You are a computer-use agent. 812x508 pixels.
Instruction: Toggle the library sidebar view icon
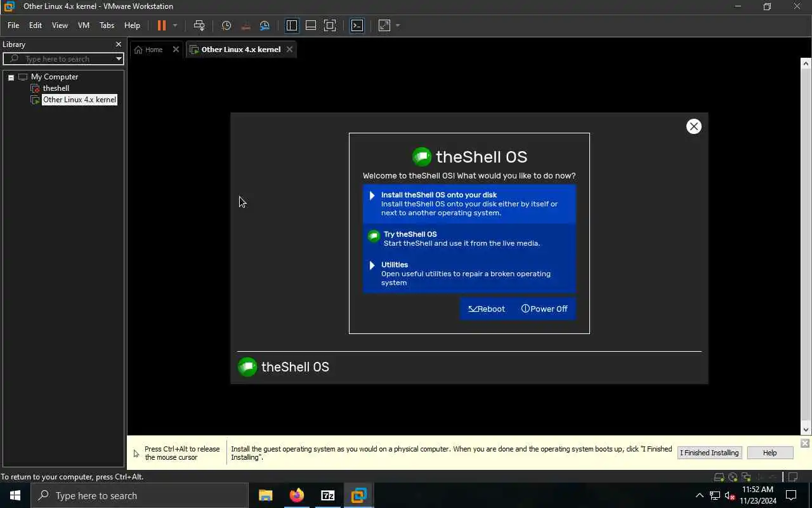click(x=292, y=25)
